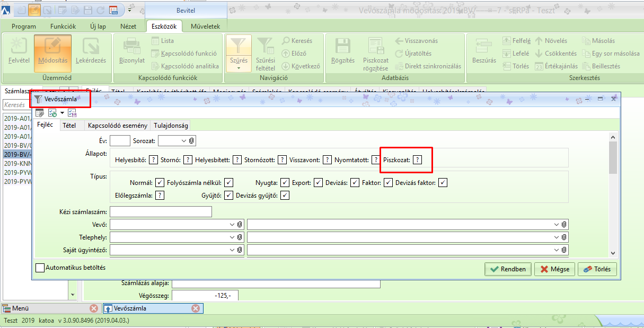
Task: Open quick access toolbar customize arrow
Action: coord(130,10)
